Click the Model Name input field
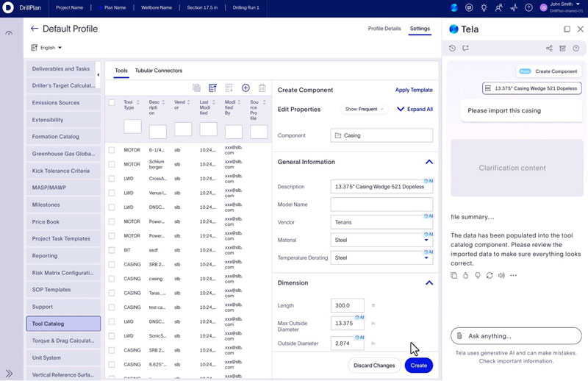This screenshot has width=588, height=381. [x=381, y=204]
